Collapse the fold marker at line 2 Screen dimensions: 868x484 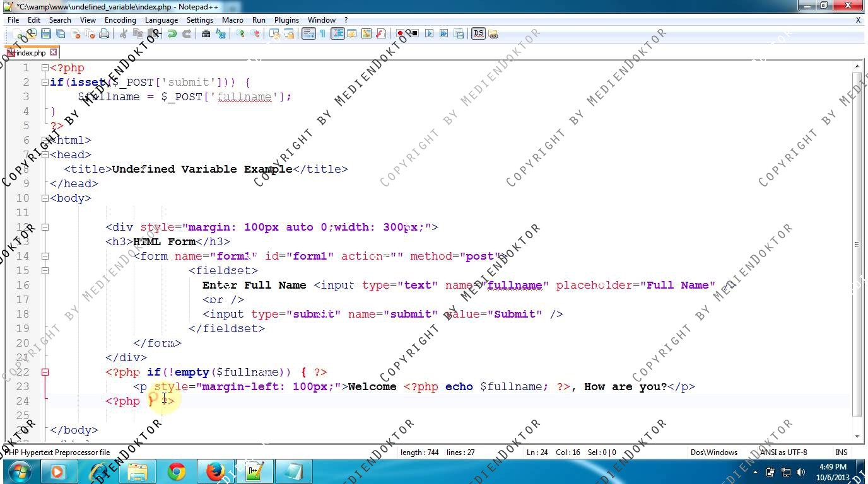(x=45, y=82)
